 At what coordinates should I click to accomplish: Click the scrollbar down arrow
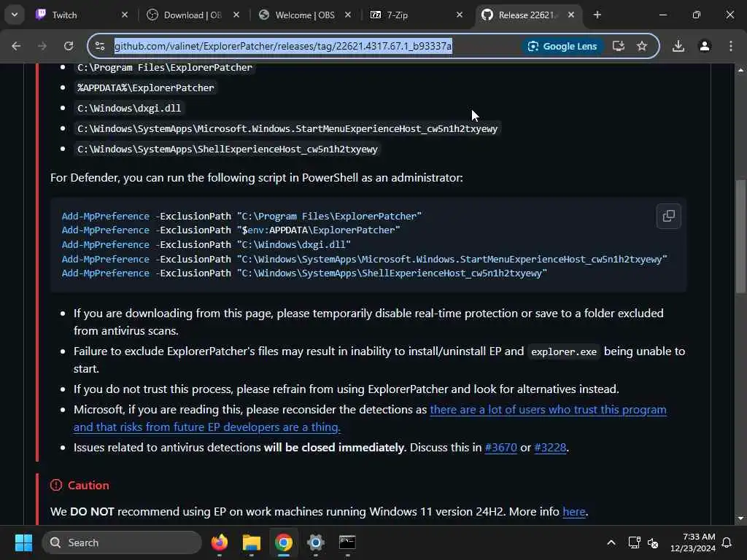740,518
